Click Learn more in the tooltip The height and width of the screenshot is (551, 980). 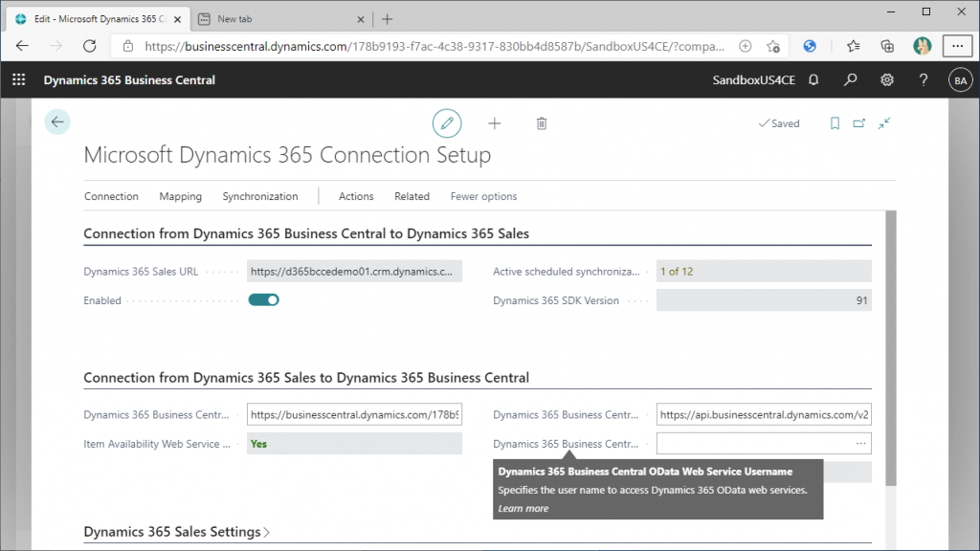tap(523, 509)
